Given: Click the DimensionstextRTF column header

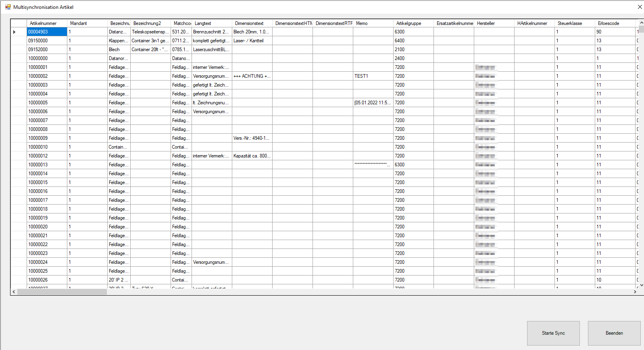Looking at the screenshot, I should point(333,23).
